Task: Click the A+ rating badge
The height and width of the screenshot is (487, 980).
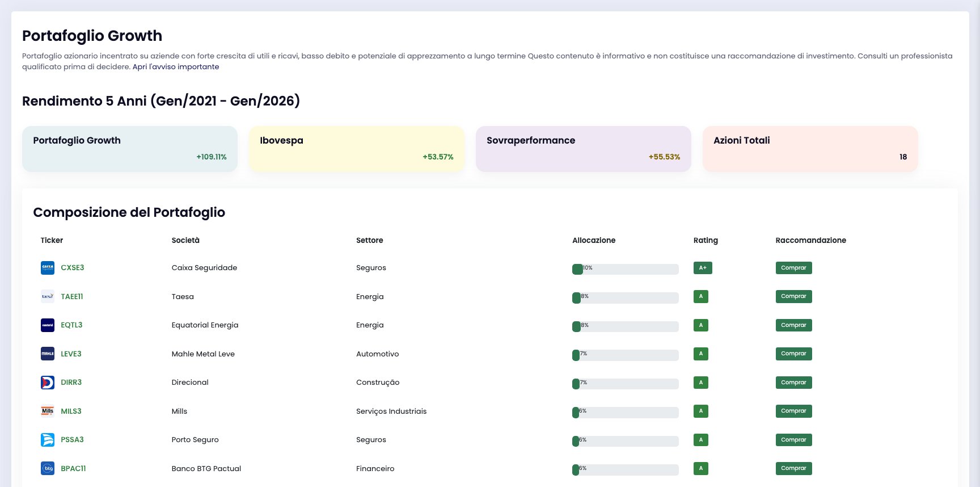Action: pyautogui.click(x=703, y=268)
